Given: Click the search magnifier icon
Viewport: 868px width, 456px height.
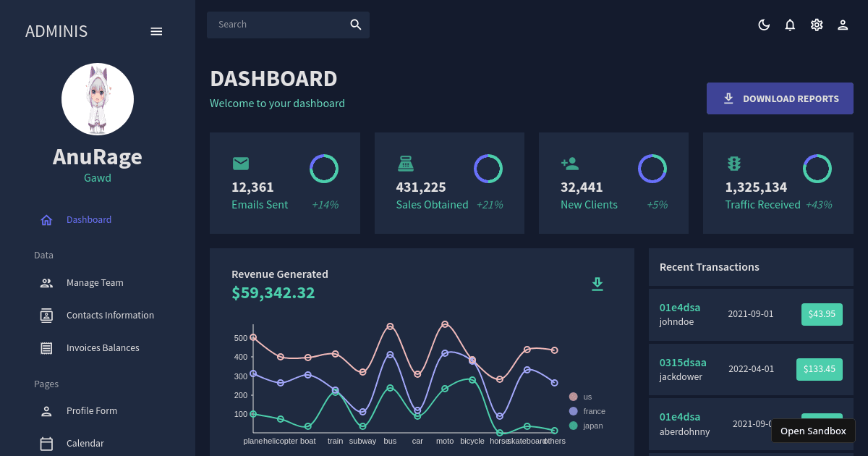Looking at the screenshot, I should point(356,25).
